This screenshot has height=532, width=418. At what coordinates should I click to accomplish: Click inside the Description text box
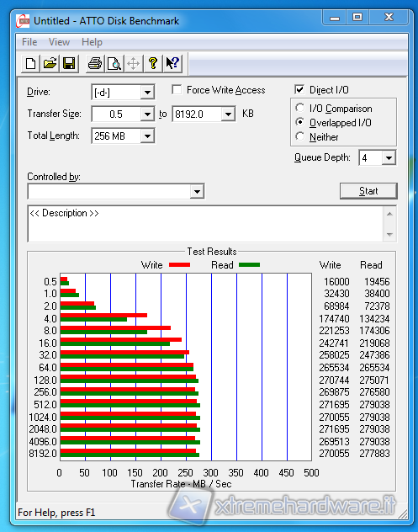[206, 224]
